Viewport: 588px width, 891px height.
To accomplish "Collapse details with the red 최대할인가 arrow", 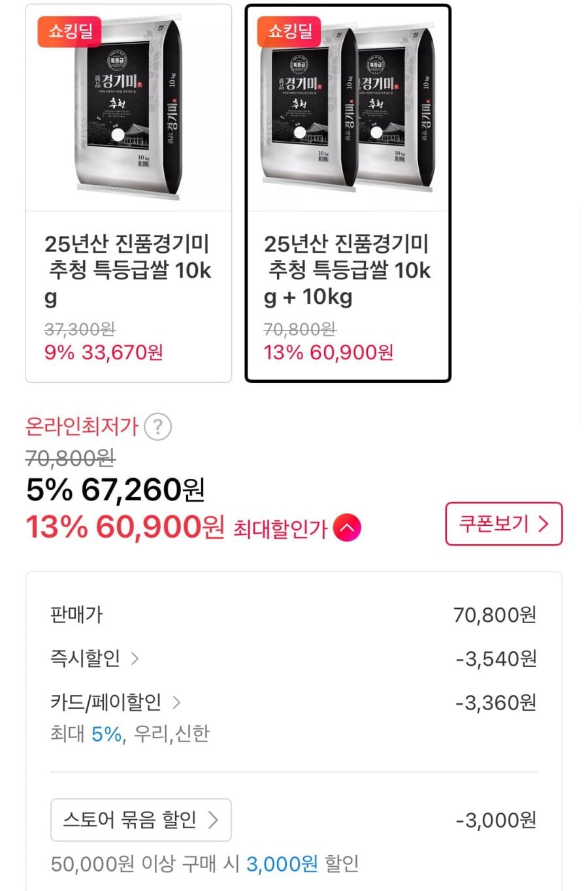I will (x=347, y=528).
